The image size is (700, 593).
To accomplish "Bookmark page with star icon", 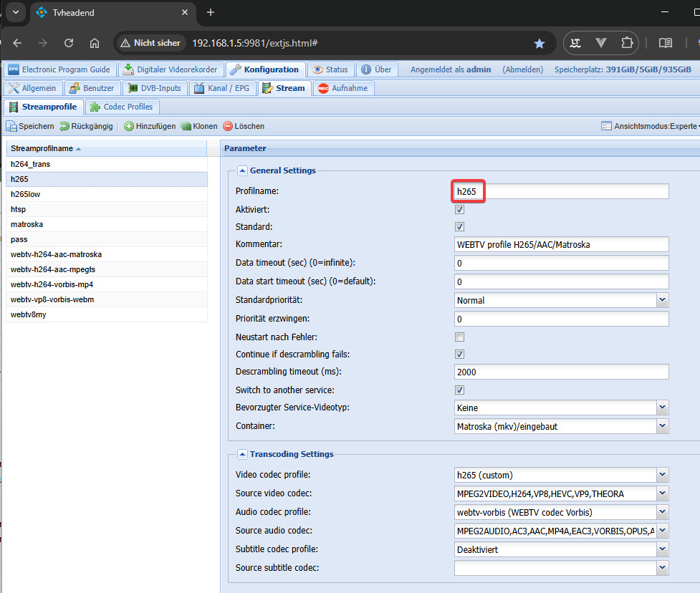I will (x=540, y=43).
